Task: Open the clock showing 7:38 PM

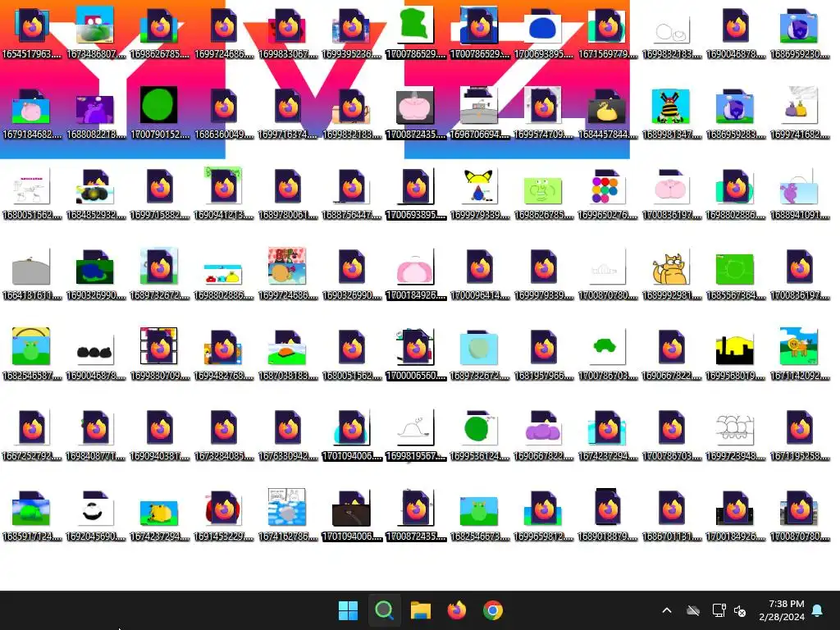Action: coord(782,610)
